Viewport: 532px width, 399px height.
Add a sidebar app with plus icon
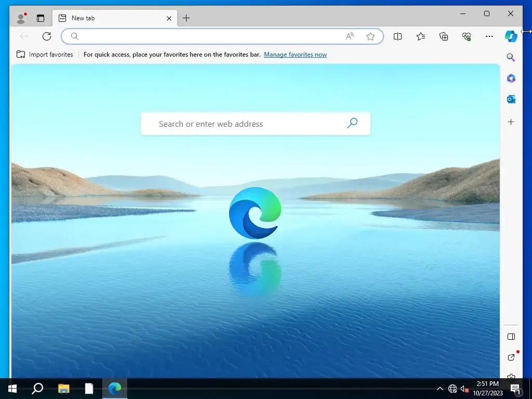coord(511,122)
